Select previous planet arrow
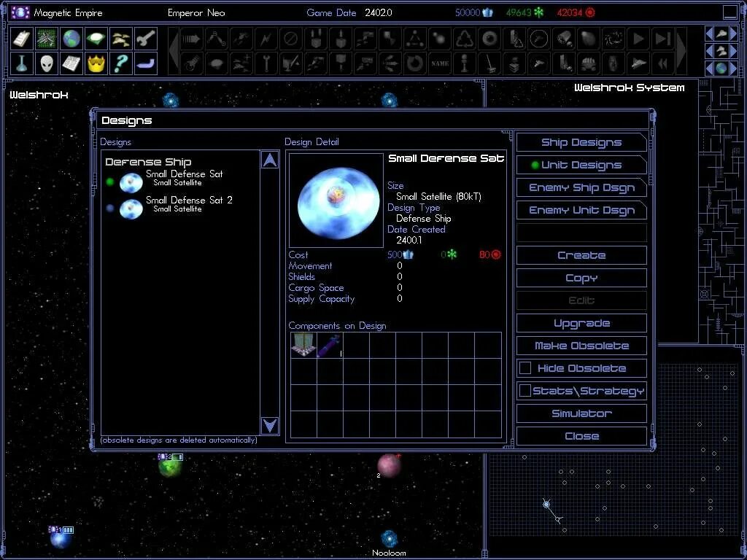Image resolution: width=747 pixels, height=560 pixels. coord(709,69)
